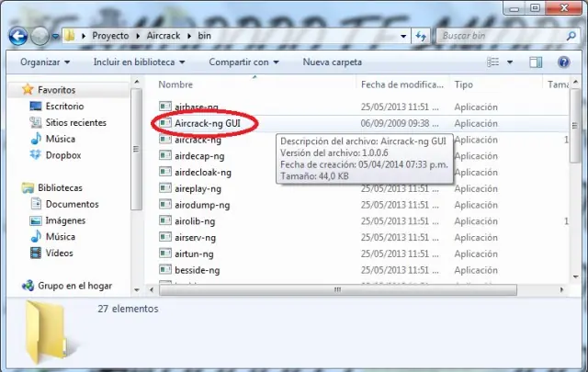Click the folder icon in the address bar
The height and width of the screenshot is (372, 588).
point(70,36)
